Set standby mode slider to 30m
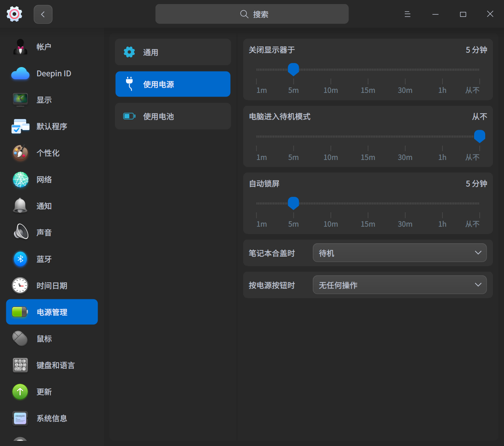The image size is (504, 446). (x=405, y=137)
